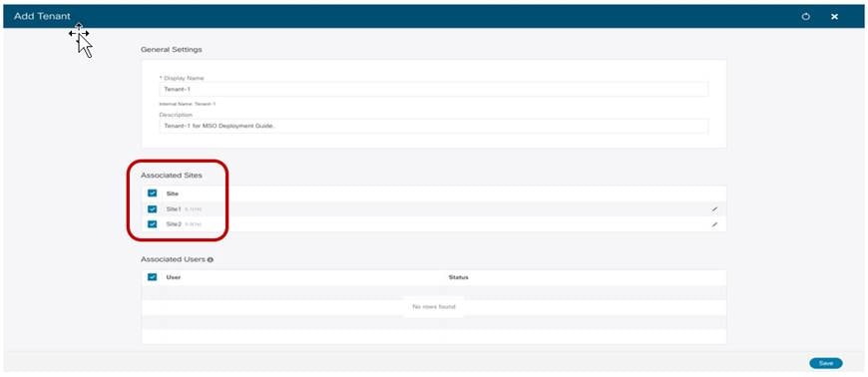
Task: Click the Add Tenant title
Action: point(42,17)
